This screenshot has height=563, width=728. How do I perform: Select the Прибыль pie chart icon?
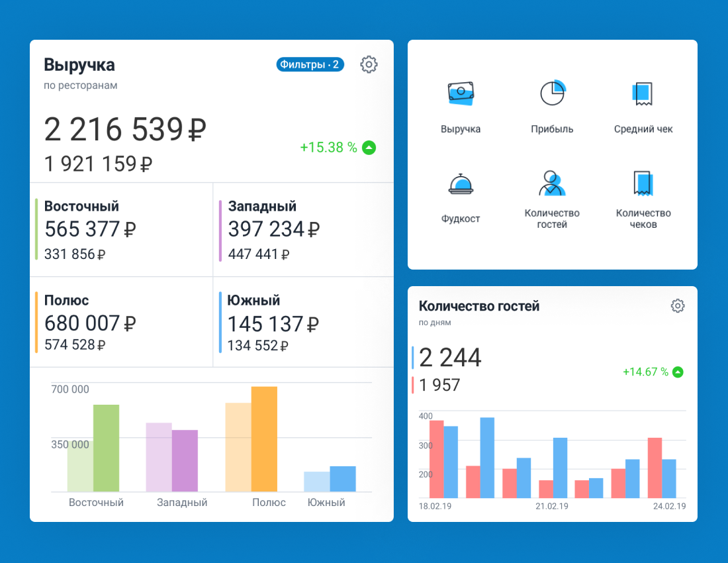(553, 93)
